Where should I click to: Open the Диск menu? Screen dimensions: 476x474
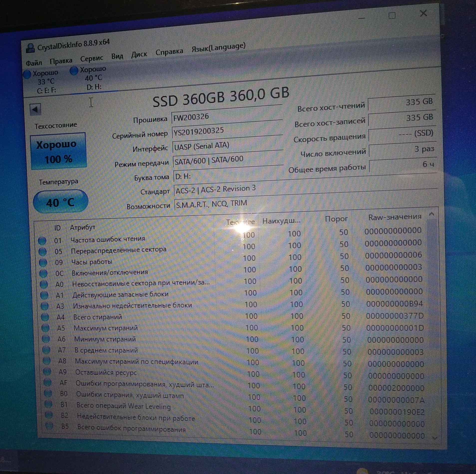pos(139,54)
